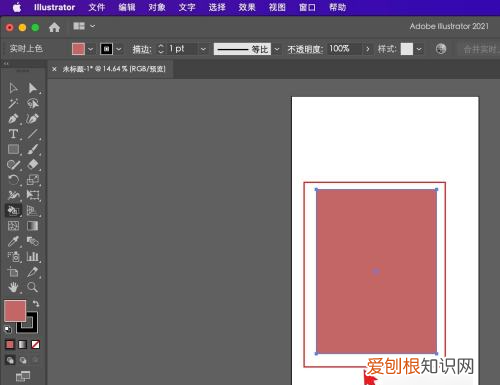The width and height of the screenshot is (500, 385).
Task: Enable Draw Behind mode
Action: tap(23, 360)
